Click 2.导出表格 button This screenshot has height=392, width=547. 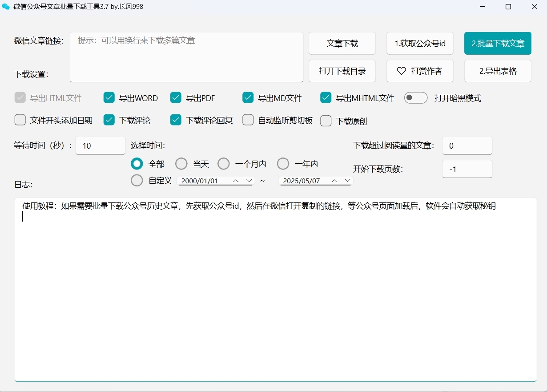click(498, 71)
